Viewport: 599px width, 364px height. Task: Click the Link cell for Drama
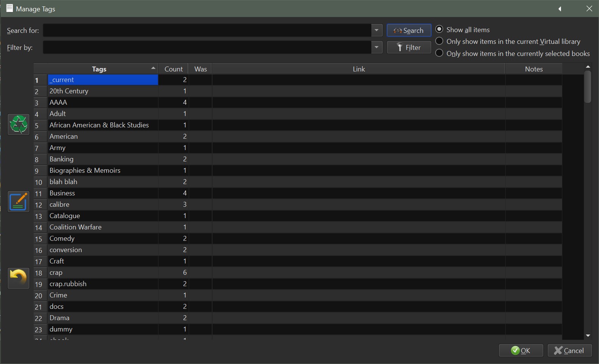click(x=358, y=318)
